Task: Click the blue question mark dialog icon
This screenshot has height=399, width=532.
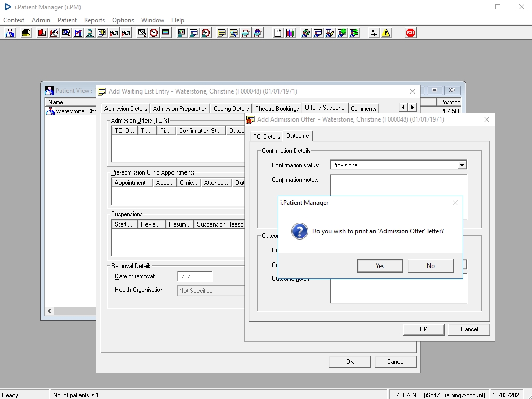Action: (x=300, y=231)
